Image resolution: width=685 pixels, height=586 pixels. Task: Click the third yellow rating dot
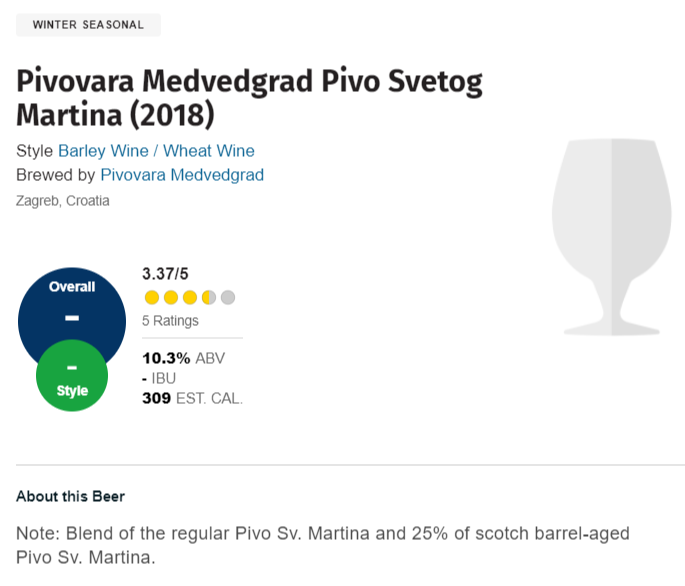pyautogui.click(x=190, y=298)
